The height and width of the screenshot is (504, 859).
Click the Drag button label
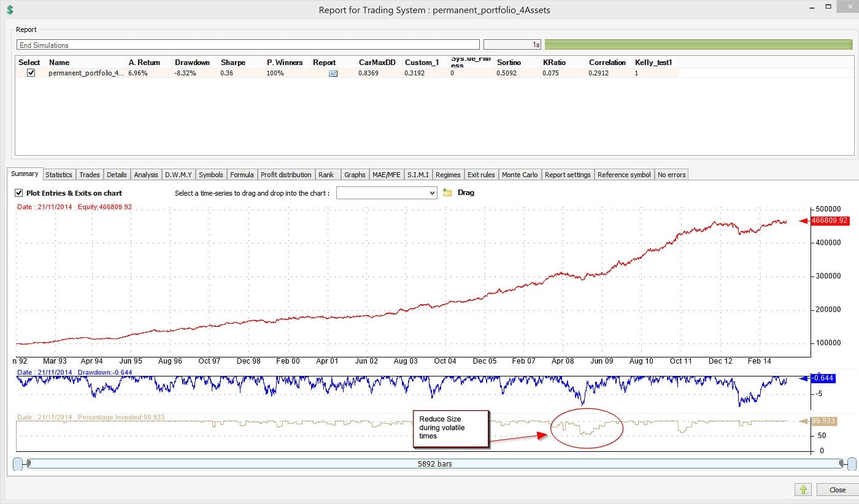coord(466,193)
